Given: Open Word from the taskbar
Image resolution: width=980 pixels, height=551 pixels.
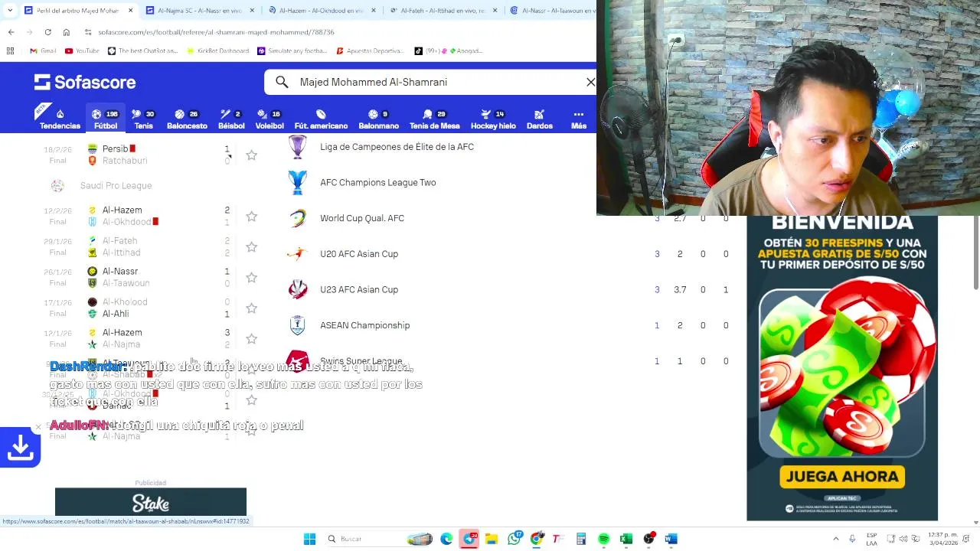Looking at the screenshot, I should coord(671,539).
